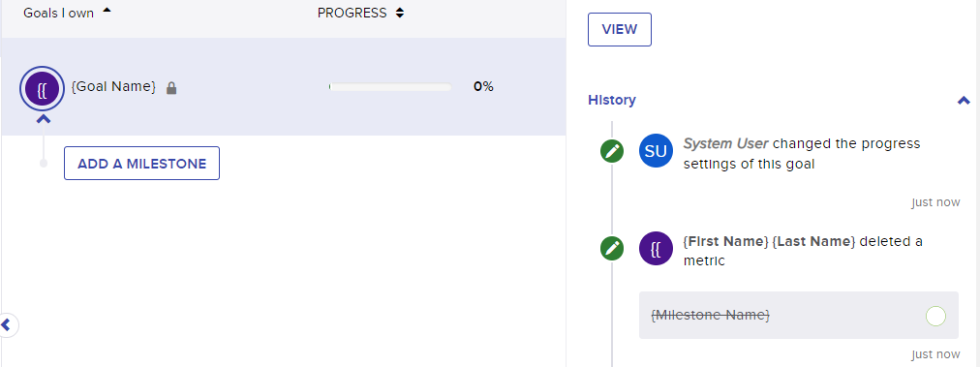This screenshot has width=980, height=367.
Task: Click ADD A MILESTONE button
Action: [x=142, y=164]
